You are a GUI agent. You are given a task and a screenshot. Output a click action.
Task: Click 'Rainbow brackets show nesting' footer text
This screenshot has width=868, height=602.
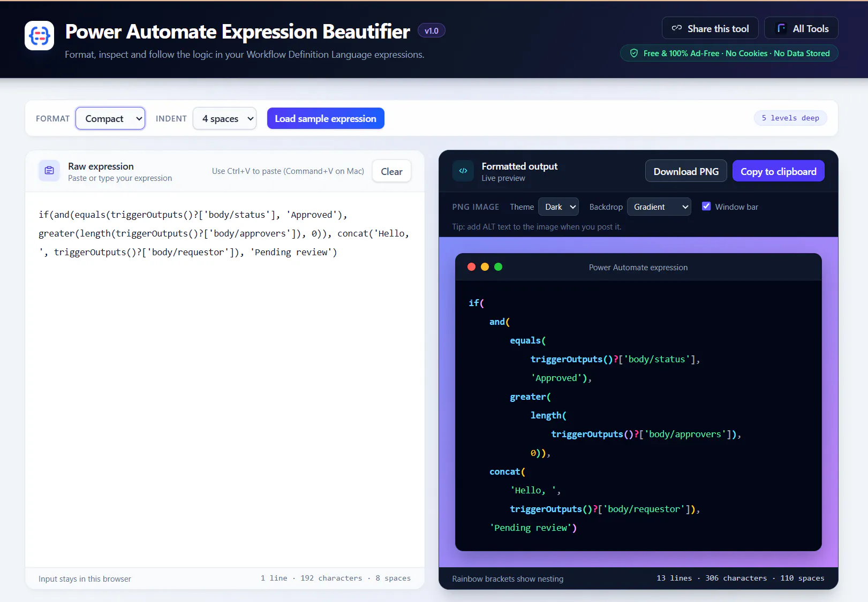point(508,578)
